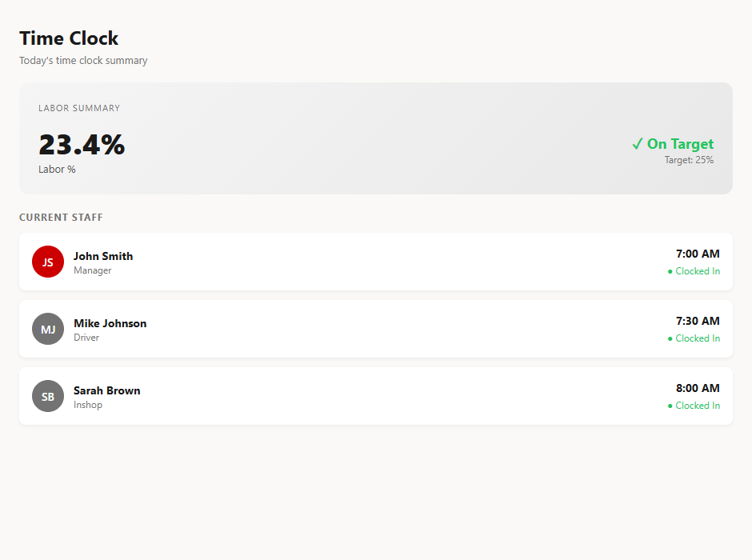Image resolution: width=752 pixels, height=560 pixels.
Task: Select the Current Staff section header
Action: tap(61, 217)
